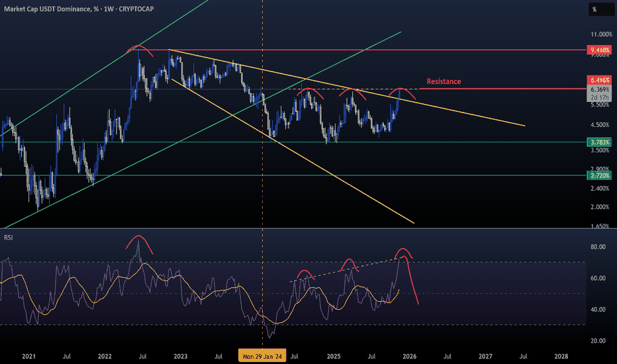Click the % scale button at top right
This screenshot has width=617, height=364.
pyautogui.click(x=601, y=9)
